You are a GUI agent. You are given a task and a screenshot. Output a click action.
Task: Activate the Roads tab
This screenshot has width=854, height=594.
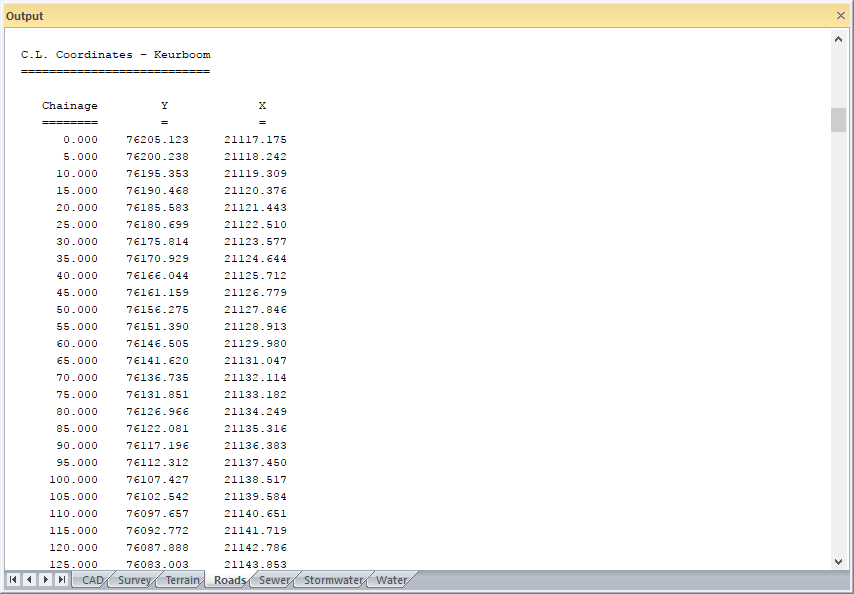pyautogui.click(x=229, y=580)
